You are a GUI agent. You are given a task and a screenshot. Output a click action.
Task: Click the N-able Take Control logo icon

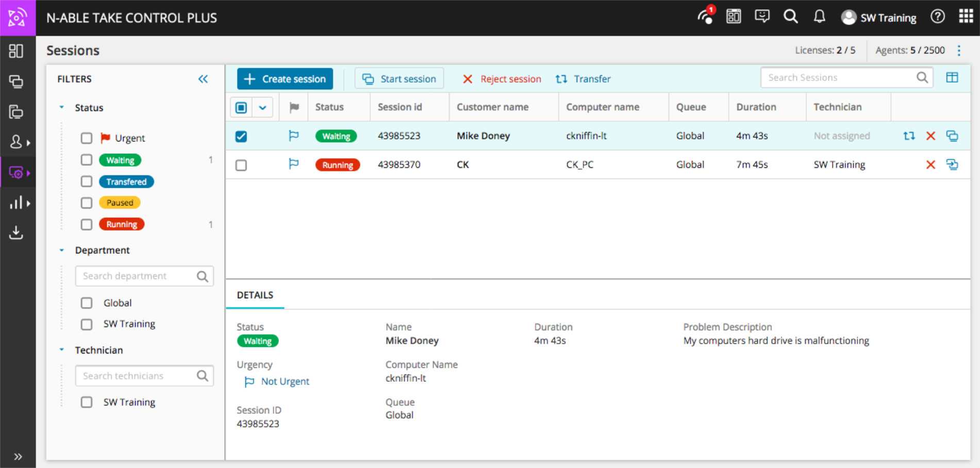point(18,18)
